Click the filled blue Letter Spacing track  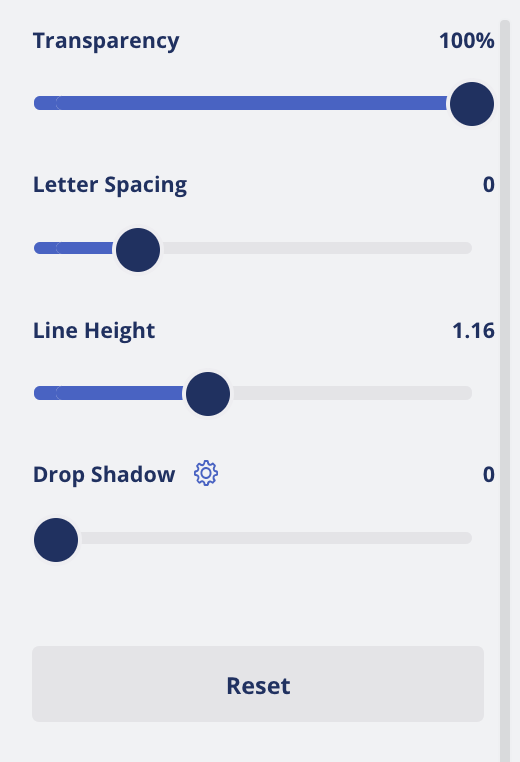[x=75, y=248]
